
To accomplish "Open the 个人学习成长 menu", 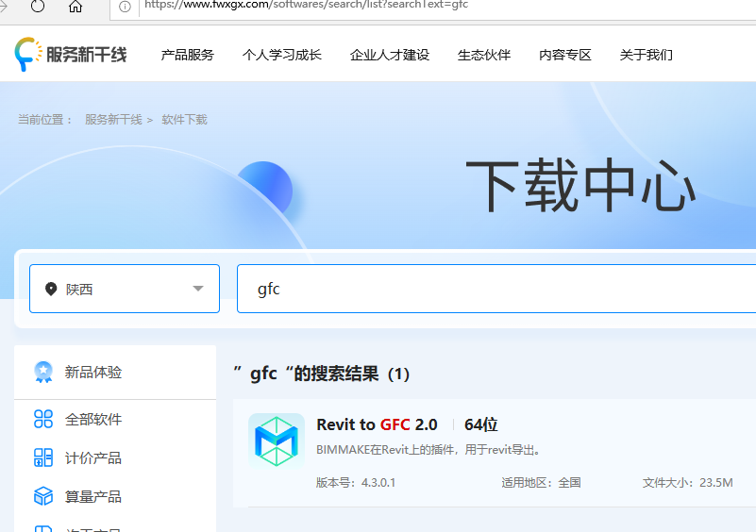I will (x=282, y=55).
